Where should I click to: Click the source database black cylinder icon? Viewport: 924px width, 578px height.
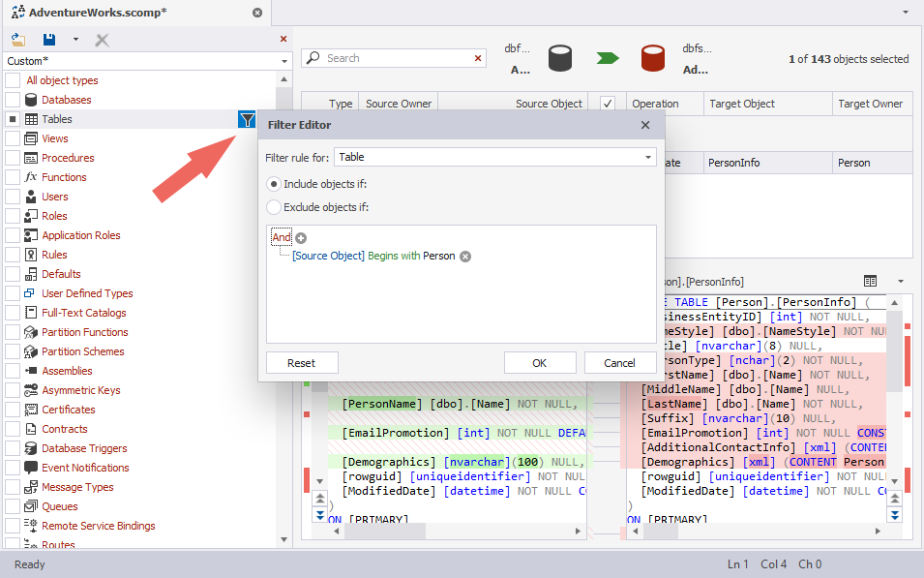(x=560, y=58)
